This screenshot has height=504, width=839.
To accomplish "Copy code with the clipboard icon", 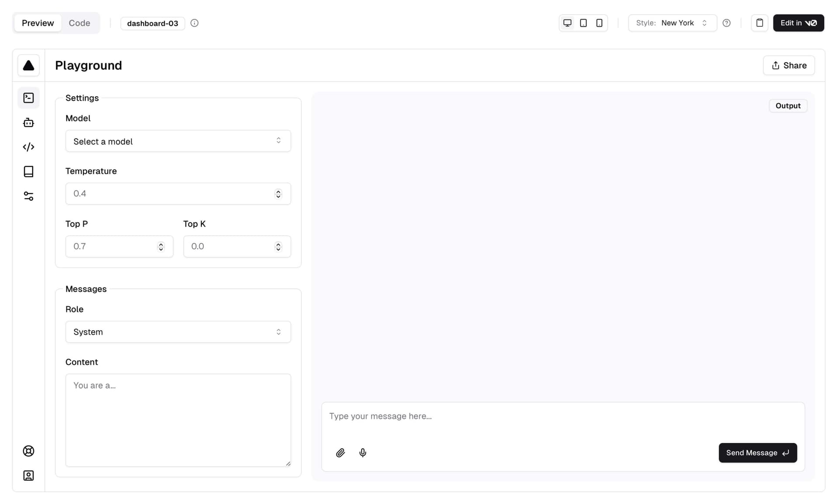I will click(759, 23).
